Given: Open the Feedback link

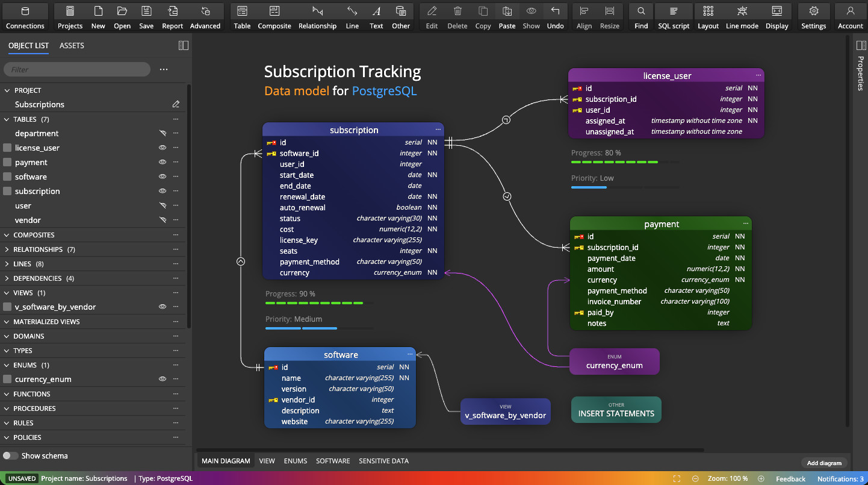Looking at the screenshot, I should click(x=790, y=478).
